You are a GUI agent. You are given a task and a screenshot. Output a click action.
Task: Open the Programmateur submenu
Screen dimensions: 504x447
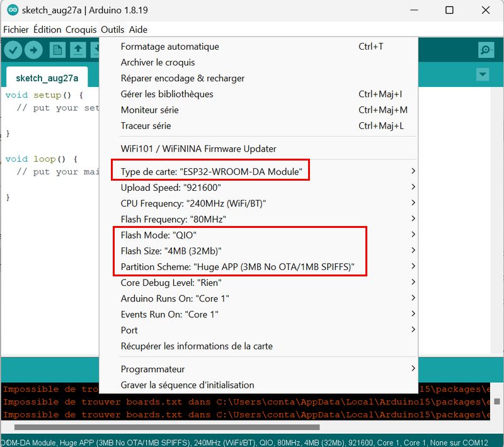[x=258, y=369]
